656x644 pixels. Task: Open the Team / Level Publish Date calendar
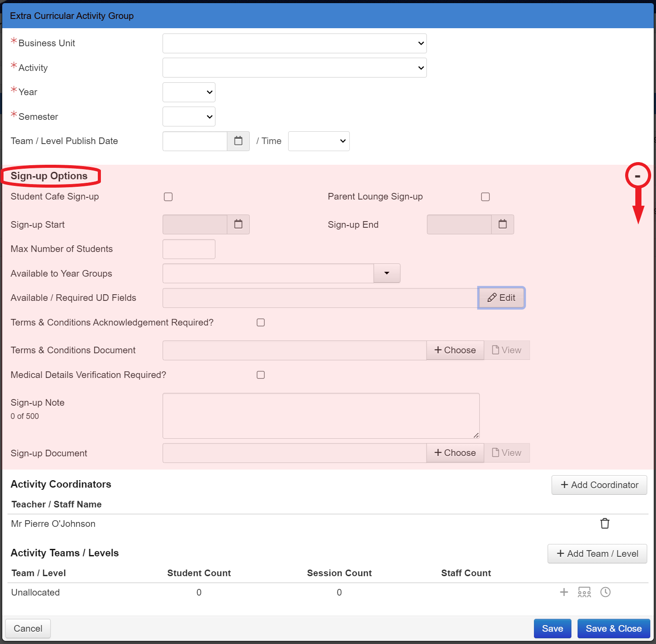coord(238,141)
